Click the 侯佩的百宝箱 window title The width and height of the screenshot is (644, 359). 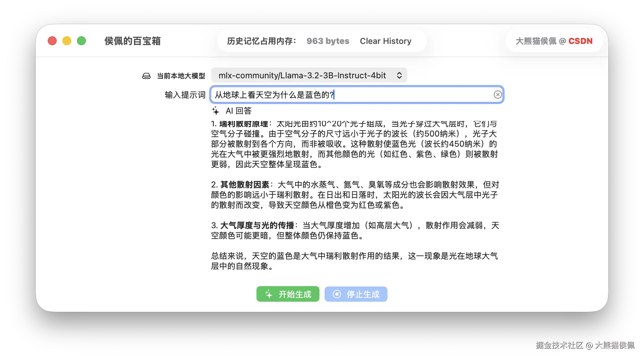pos(133,41)
